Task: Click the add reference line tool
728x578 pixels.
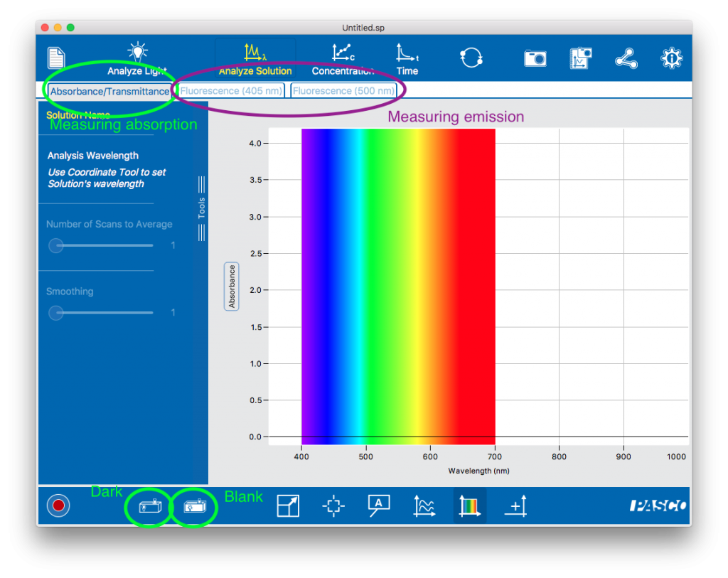Action: 515,506
